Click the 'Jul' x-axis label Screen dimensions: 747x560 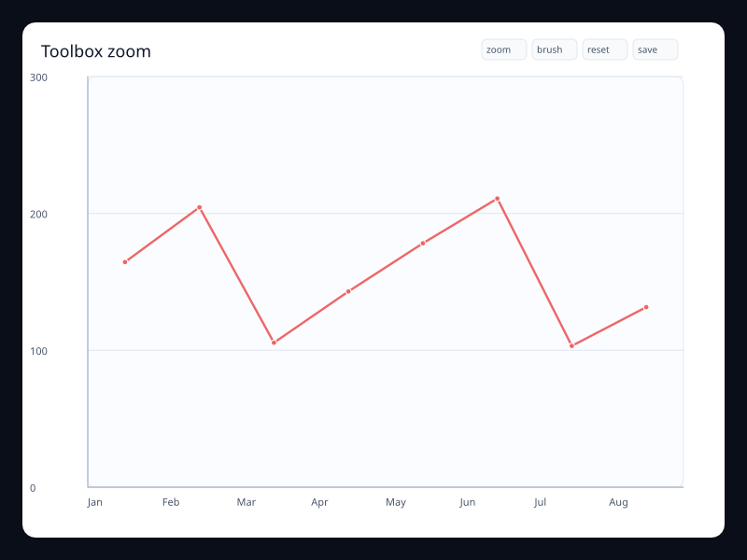[x=540, y=502]
